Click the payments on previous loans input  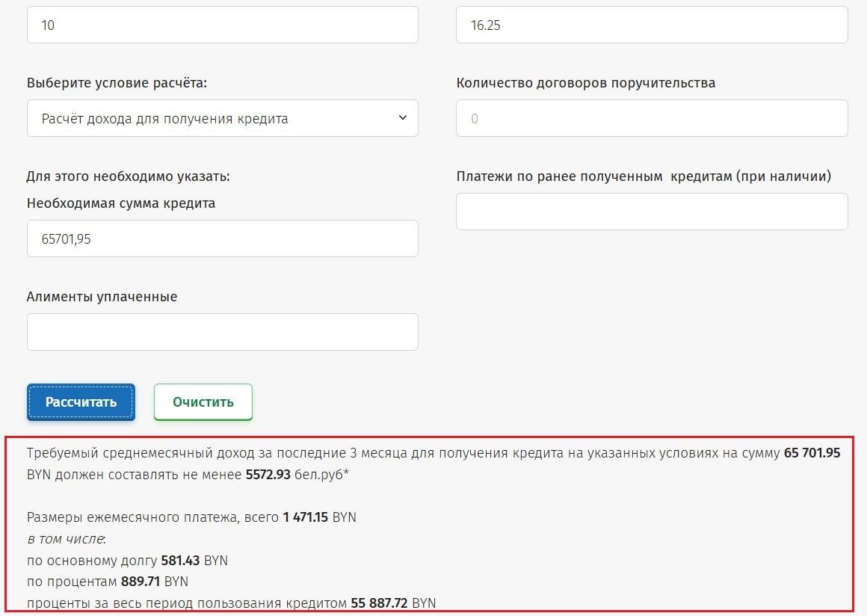(652, 212)
